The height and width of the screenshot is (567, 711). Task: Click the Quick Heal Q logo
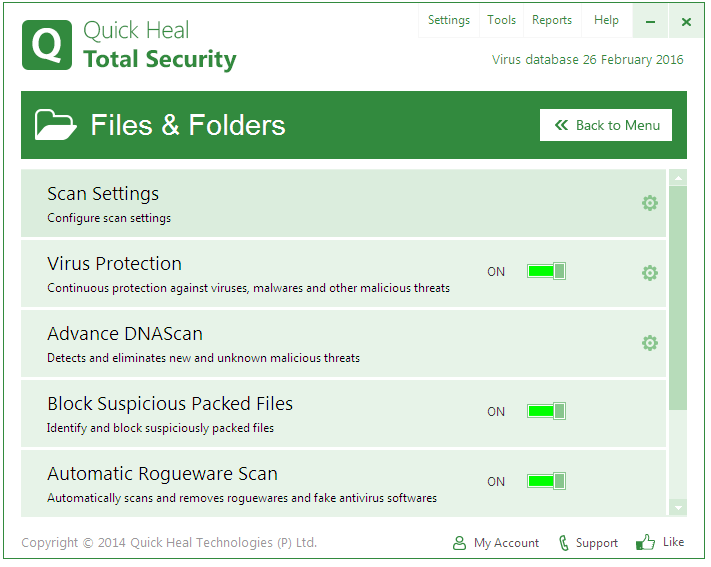47,45
